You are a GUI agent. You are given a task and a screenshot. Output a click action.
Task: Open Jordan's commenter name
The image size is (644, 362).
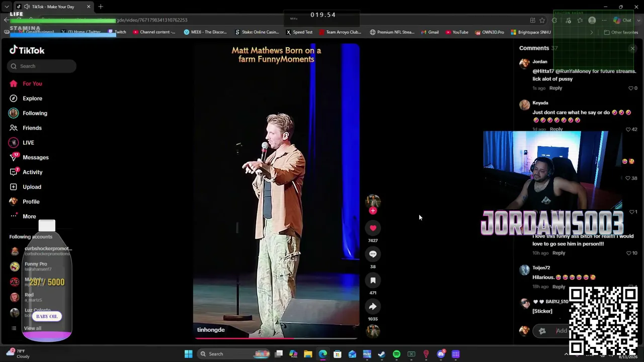540,62
